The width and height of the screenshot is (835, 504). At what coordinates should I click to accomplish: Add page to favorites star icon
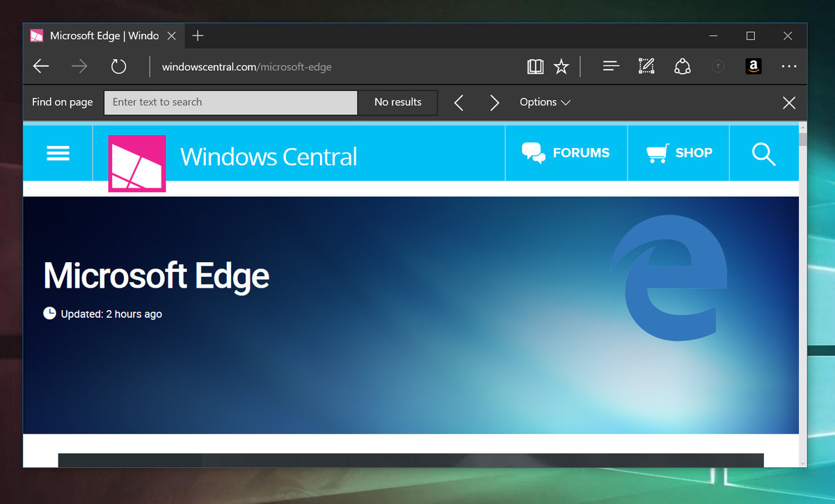tap(561, 67)
